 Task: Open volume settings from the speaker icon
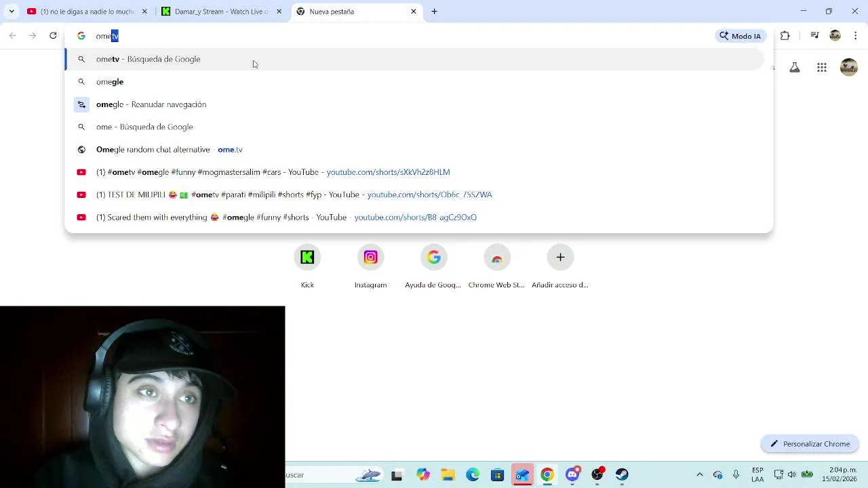tap(792, 475)
